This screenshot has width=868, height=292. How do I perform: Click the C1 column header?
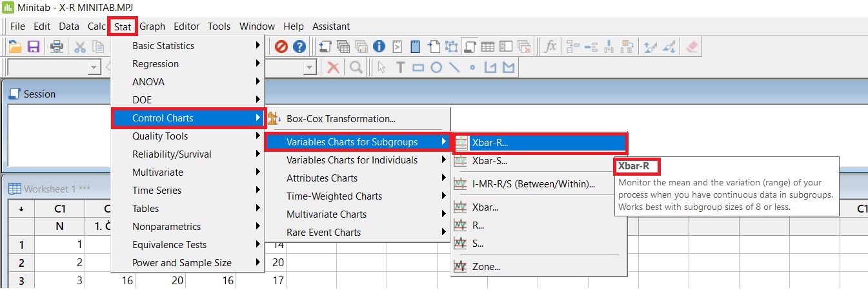point(60,209)
